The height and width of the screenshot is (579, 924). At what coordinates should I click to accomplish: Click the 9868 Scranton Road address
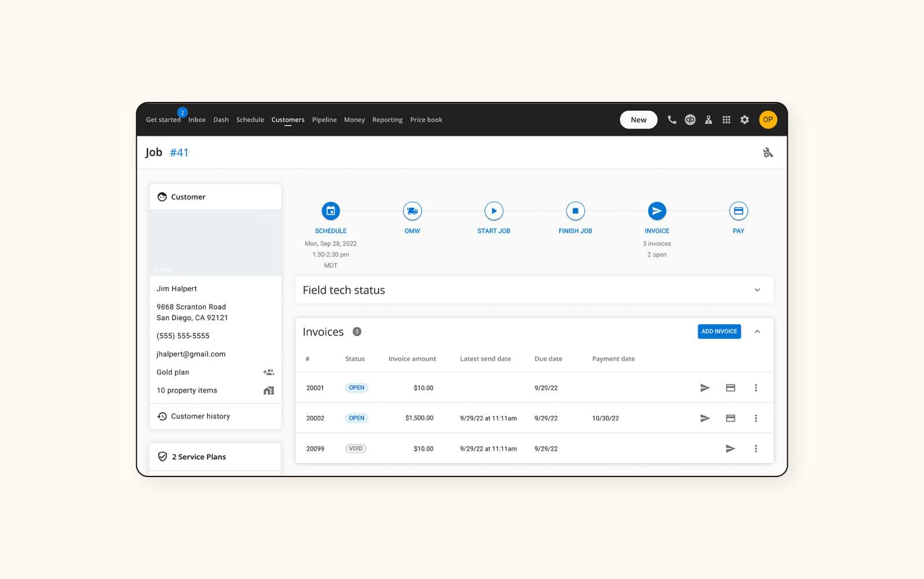[x=192, y=312]
